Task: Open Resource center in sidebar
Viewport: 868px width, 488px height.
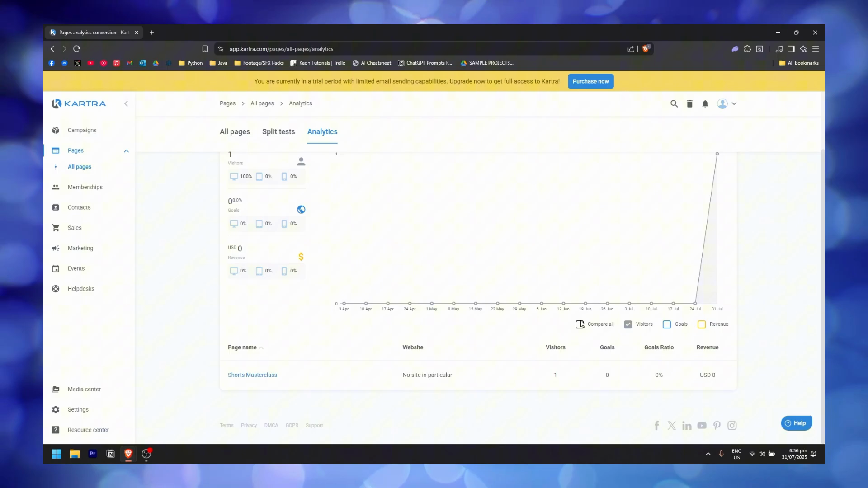Action: point(88,430)
